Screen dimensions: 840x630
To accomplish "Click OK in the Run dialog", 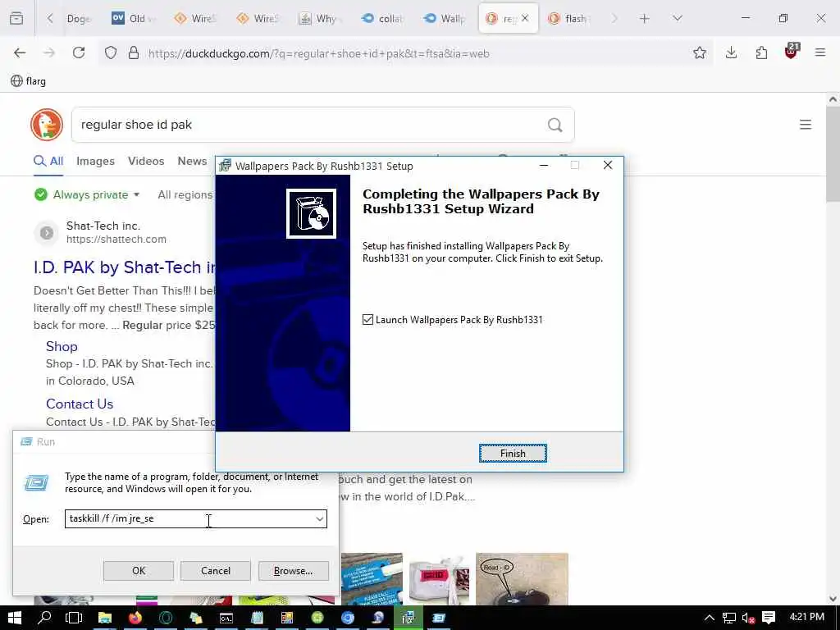I will pos(138,571).
